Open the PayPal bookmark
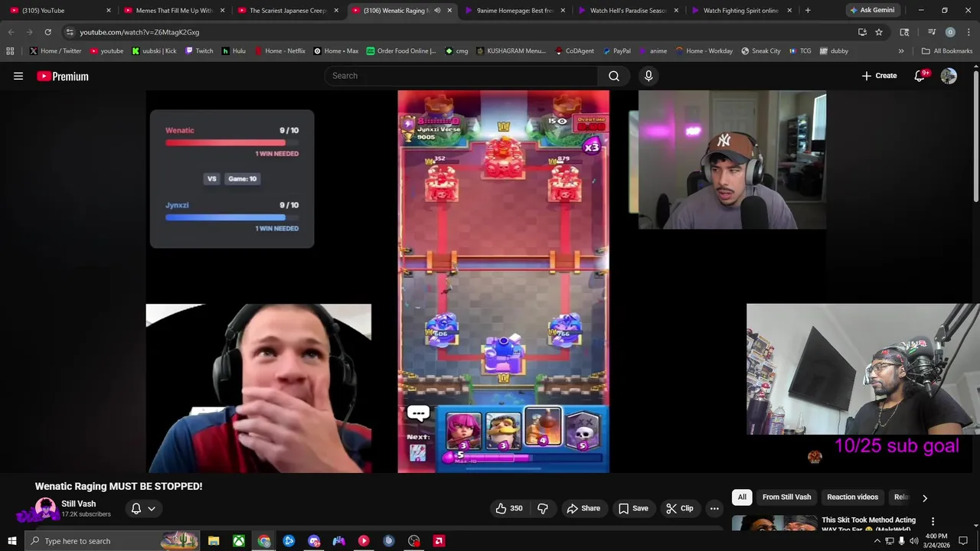This screenshot has width=980, height=551. [x=616, y=51]
